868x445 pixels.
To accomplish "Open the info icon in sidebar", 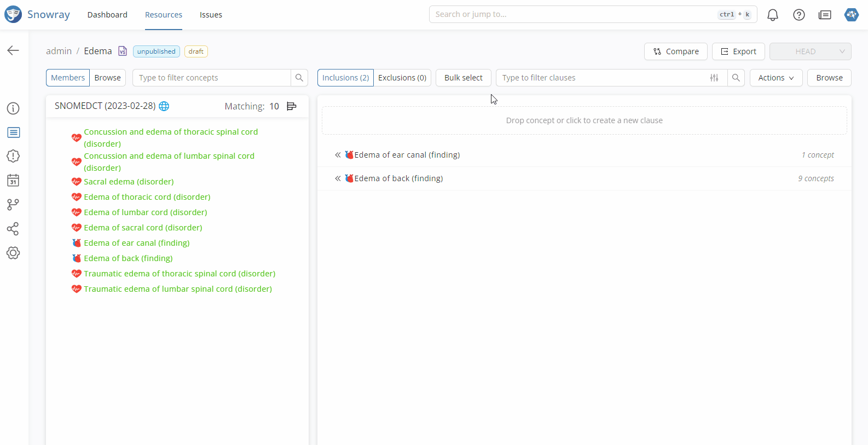I will click(x=13, y=108).
